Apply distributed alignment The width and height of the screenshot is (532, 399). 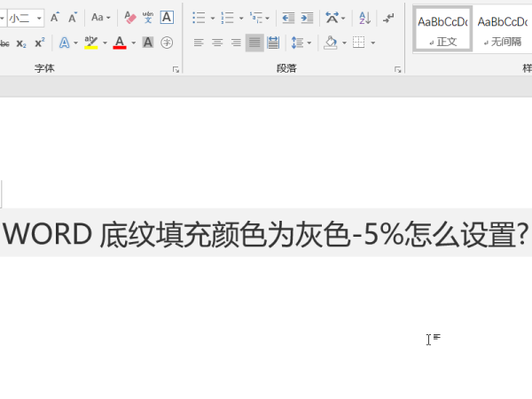[x=273, y=43]
